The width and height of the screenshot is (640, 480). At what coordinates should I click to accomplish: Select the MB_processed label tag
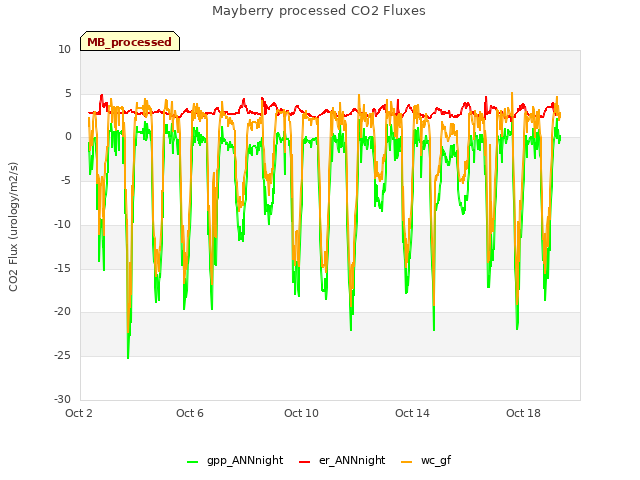click(x=130, y=42)
